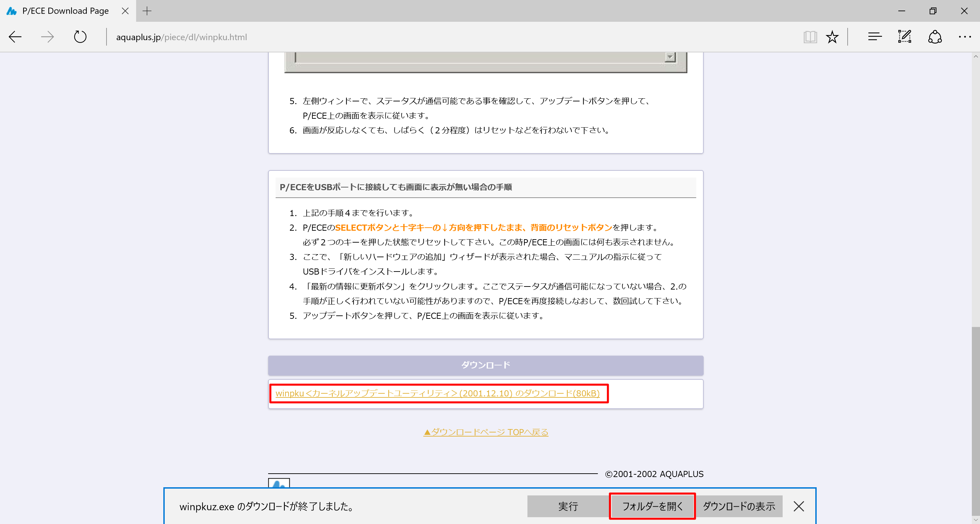
Task: Click the orange SELECTボタン instruction text
Action: pos(474,228)
